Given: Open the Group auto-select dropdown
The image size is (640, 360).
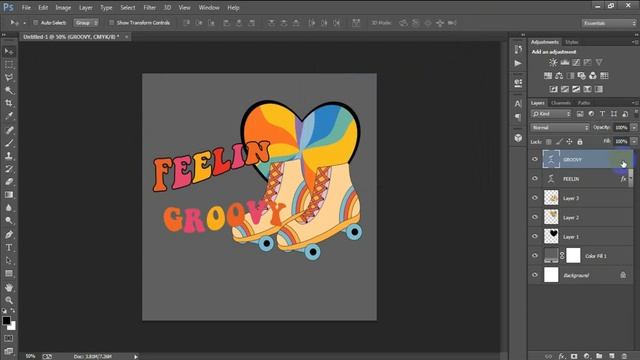Looking at the screenshot, I should (86, 23).
